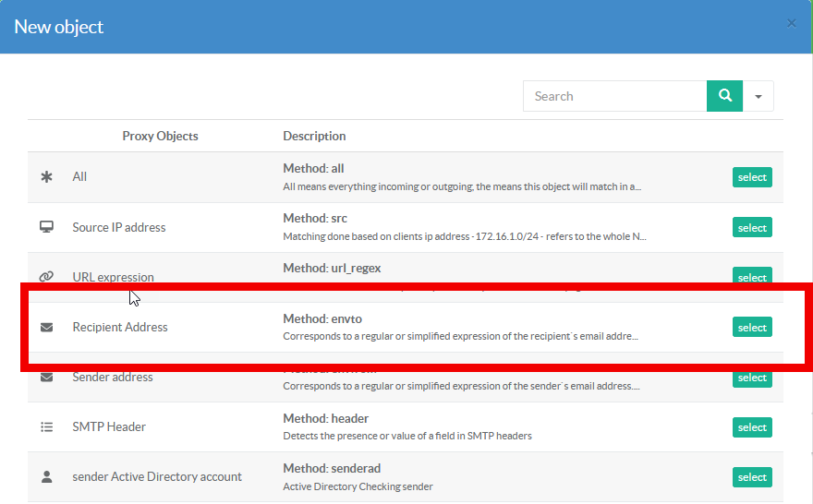Expand the search options dropdown caret

tap(758, 96)
